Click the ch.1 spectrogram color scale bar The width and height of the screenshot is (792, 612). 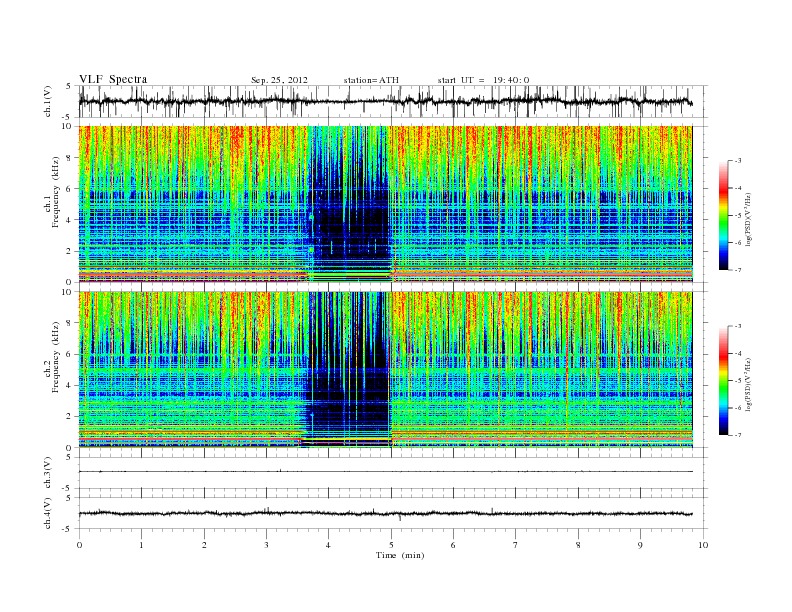point(724,215)
